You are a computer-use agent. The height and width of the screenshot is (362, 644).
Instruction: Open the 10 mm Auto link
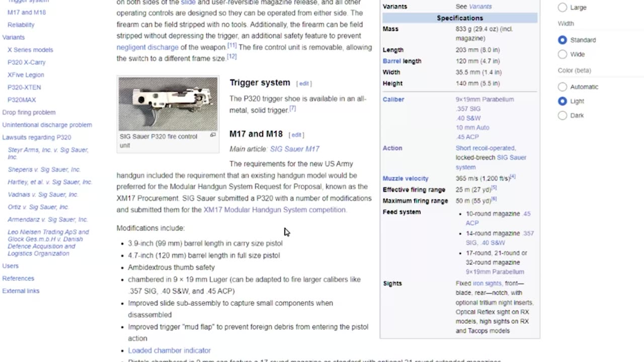(472, 128)
